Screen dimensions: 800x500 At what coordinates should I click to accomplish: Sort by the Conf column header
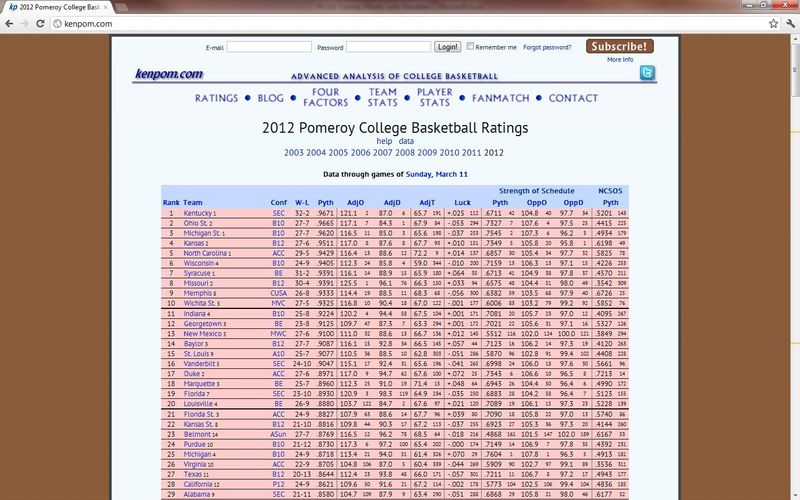279,203
